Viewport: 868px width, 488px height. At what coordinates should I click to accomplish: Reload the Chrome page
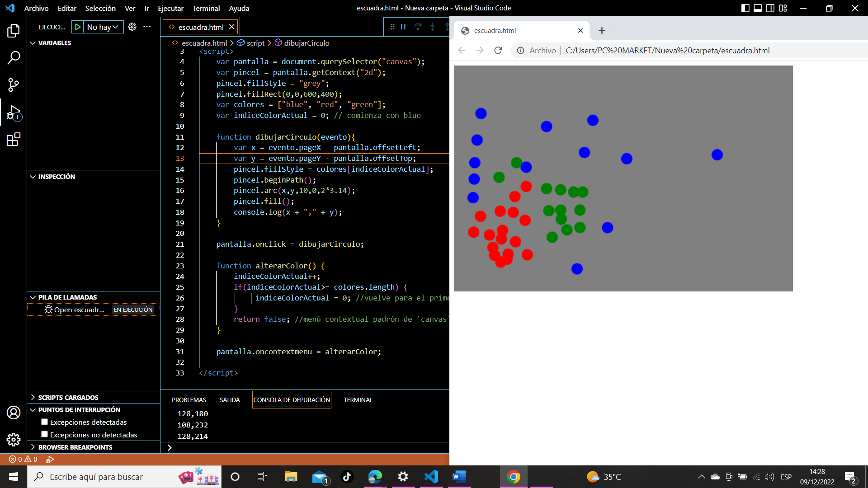click(498, 50)
